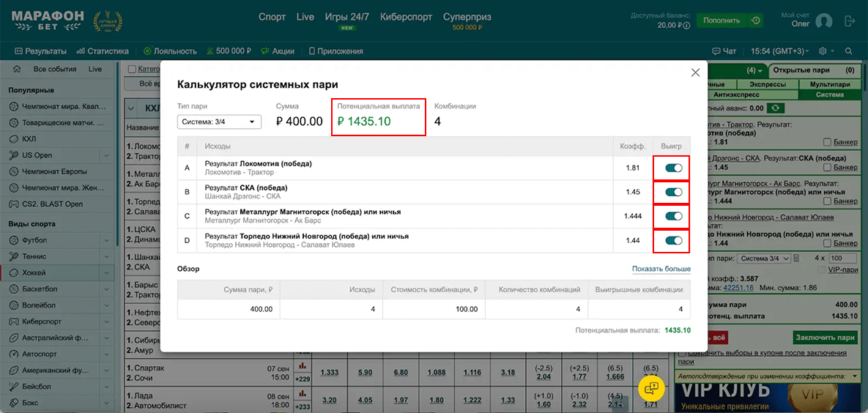Choose the Киберспорт sport icon

[x=14, y=321]
